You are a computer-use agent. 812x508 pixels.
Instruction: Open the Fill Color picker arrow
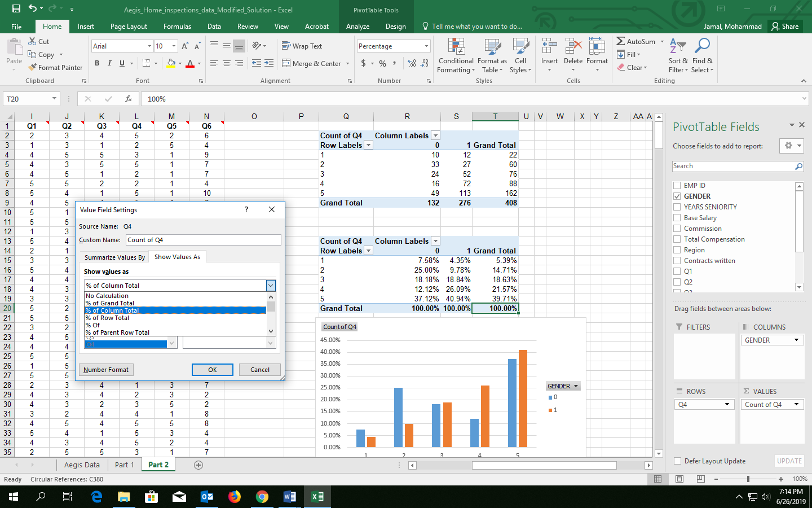coord(180,63)
